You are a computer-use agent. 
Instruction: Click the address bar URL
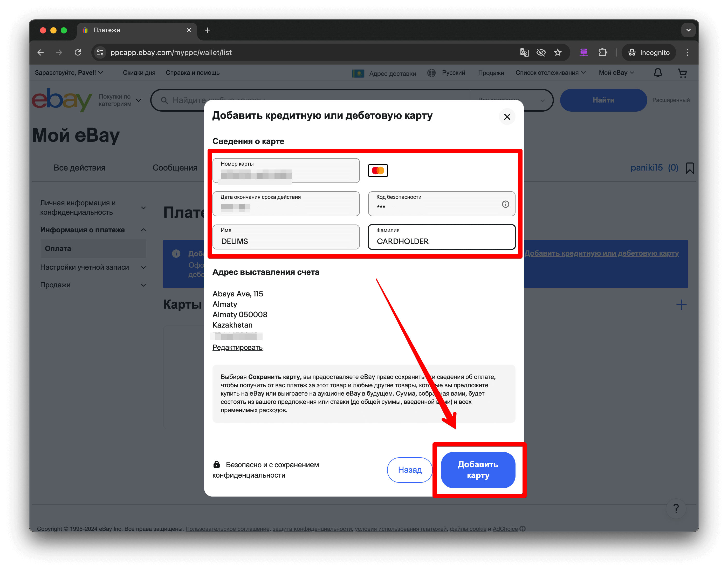coord(171,52)
